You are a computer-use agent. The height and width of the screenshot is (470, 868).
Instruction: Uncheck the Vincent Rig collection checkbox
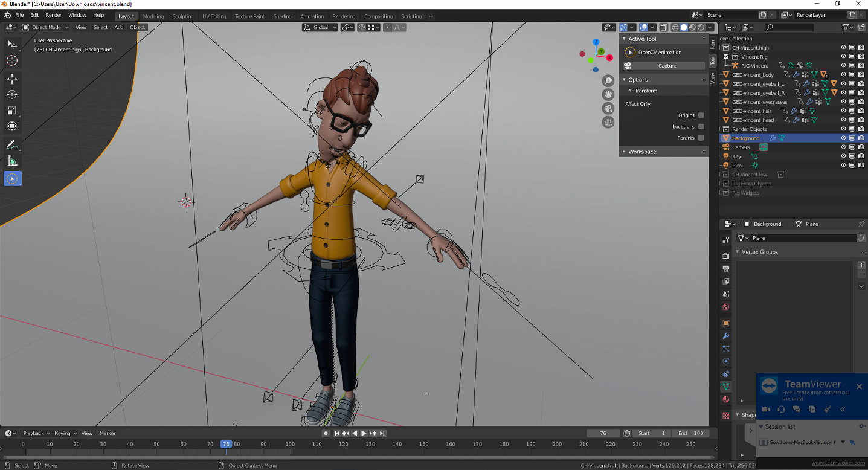click(726, 56)
